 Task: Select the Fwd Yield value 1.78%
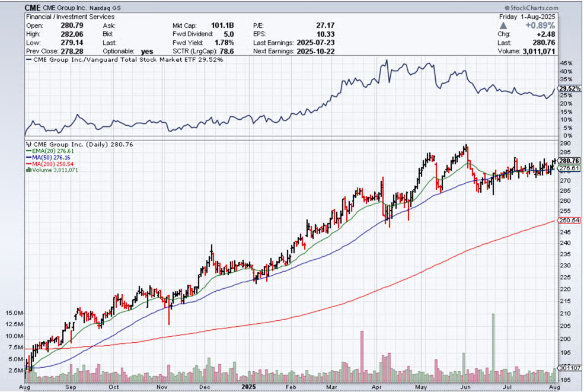[x=224, y=43]
